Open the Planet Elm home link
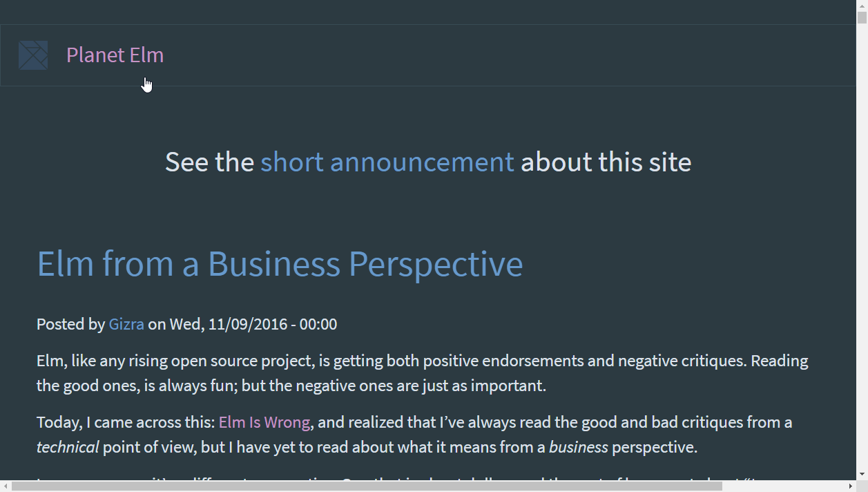Screen dimensions: 868x492 [115, 55]
